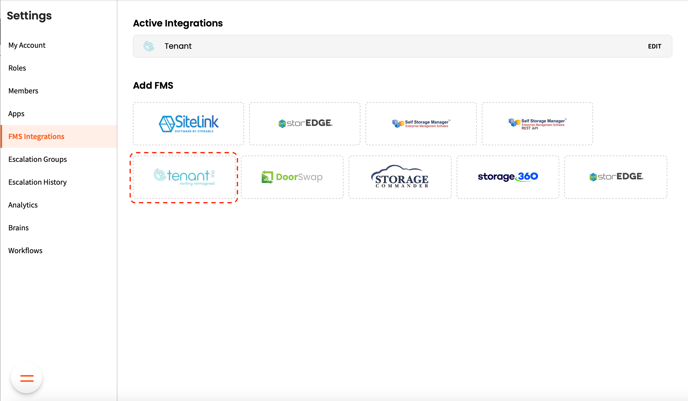Select storEDGE tile in the bottom row

(615, 177)
